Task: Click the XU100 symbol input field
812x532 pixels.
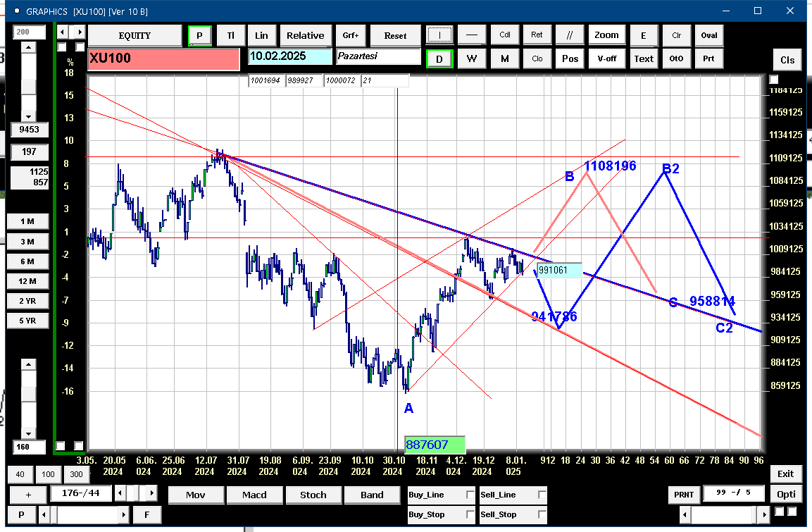Action: point(163,59)
